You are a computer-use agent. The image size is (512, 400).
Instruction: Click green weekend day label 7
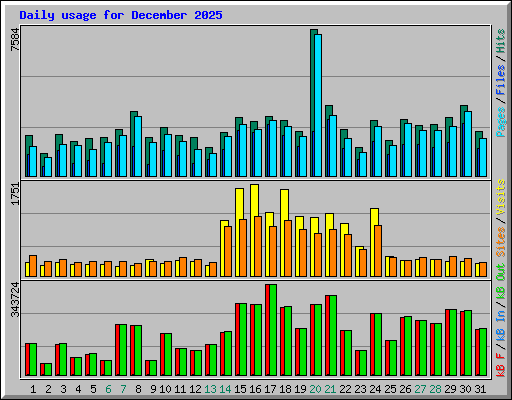(x=123, y=389)
